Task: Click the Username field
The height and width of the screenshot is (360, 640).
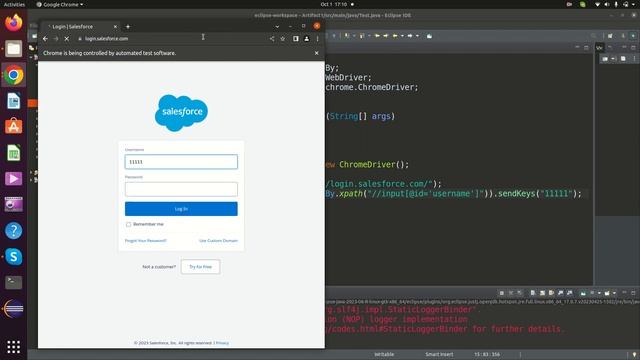Action: [x=181, y=162]
